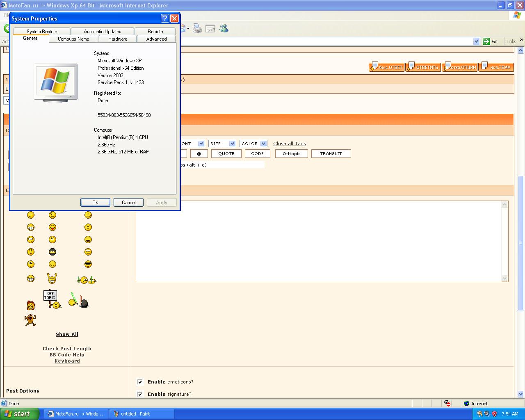
Task: Open the Keyboard link
Action: click(67, 361)
